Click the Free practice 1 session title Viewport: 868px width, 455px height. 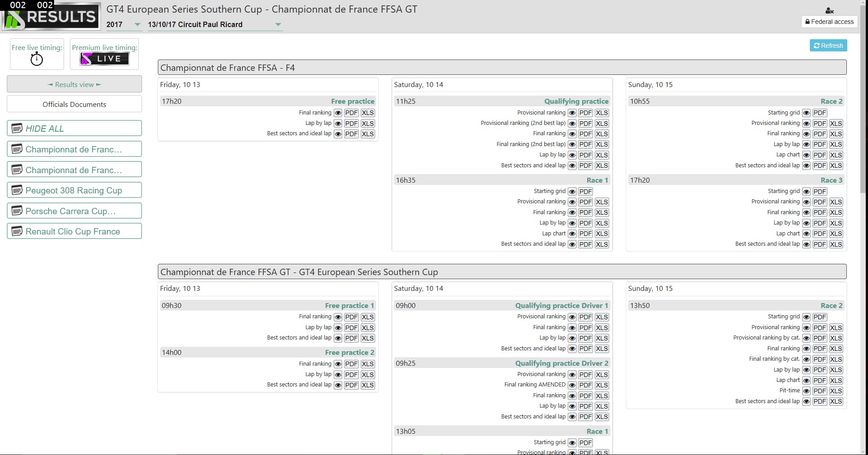click(x=349, y=305)
